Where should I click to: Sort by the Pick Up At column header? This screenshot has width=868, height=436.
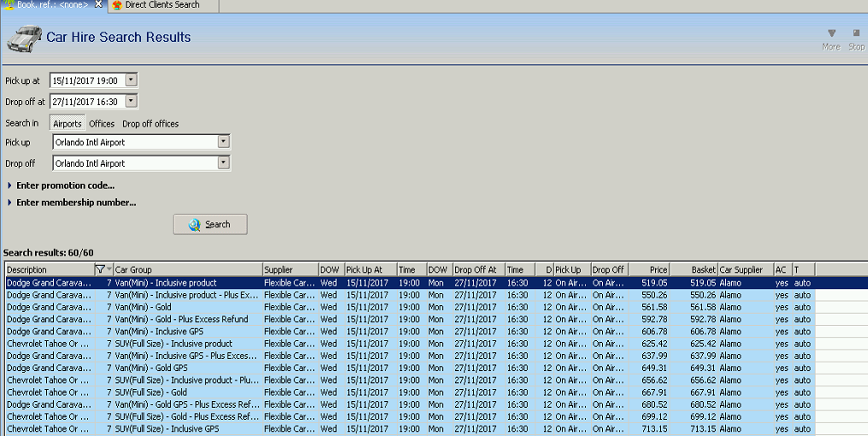pos(371,269)
